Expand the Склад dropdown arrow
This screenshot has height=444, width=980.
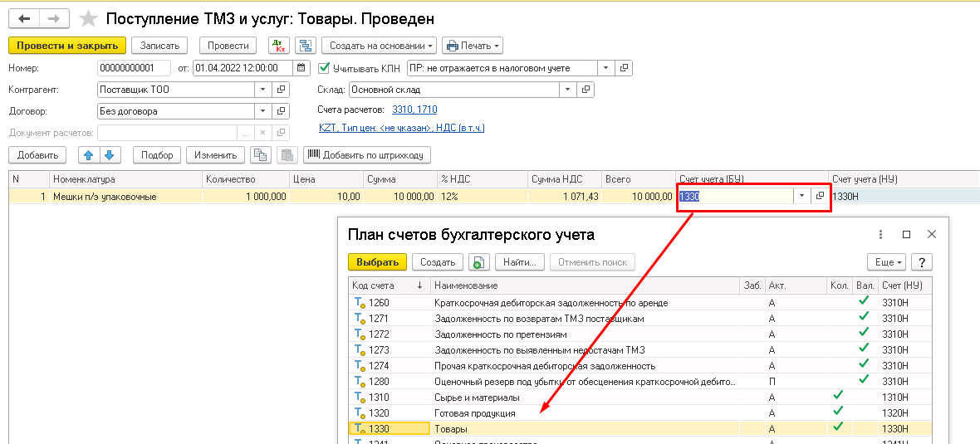567,90
